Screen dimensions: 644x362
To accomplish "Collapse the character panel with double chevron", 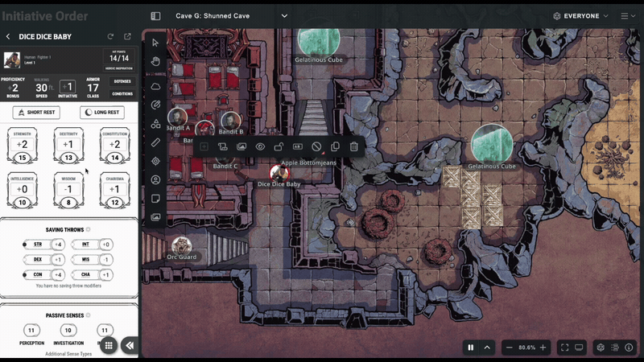I will tap(130, 346).
